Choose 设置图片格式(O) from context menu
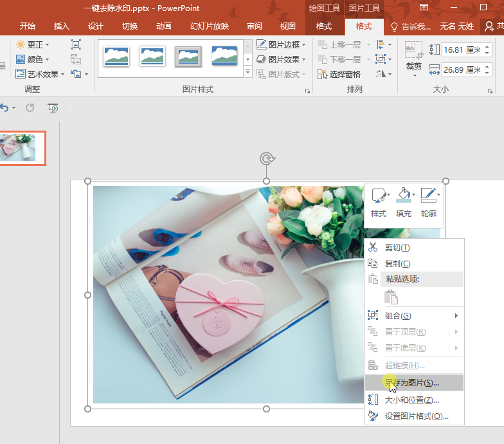This screenshot has height=444, width=504. click(x=415, y=416)
